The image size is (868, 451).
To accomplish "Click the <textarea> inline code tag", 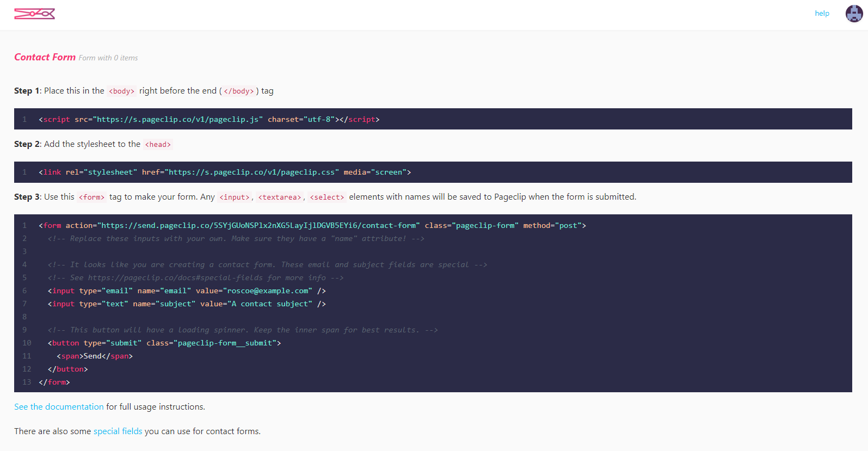I will pyautogui.click(x=279, y=197).
